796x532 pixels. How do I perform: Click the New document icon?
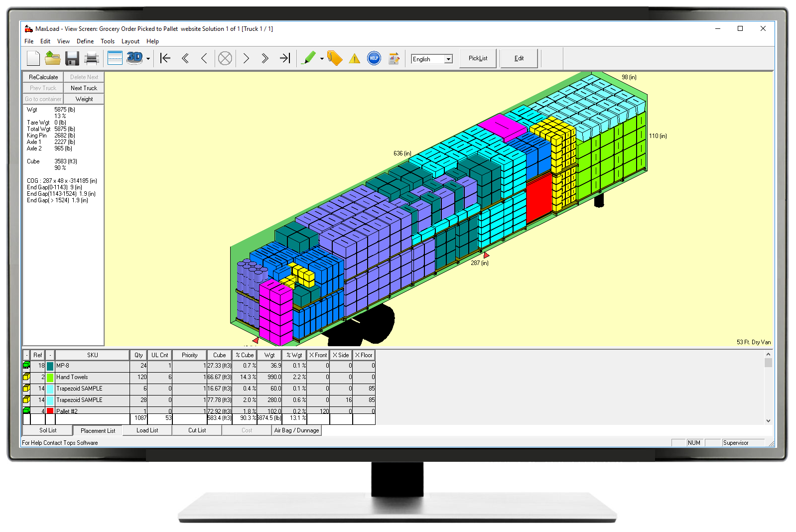click(33, 59)
